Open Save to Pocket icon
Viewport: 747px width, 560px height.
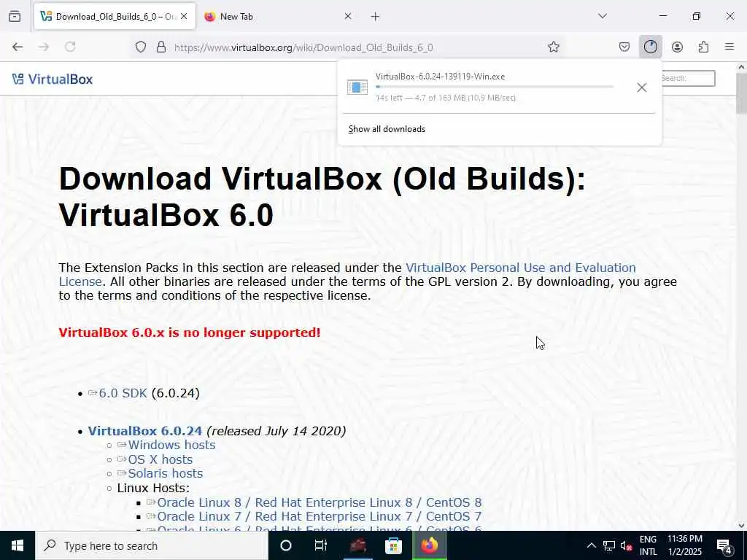pos(624,47)
